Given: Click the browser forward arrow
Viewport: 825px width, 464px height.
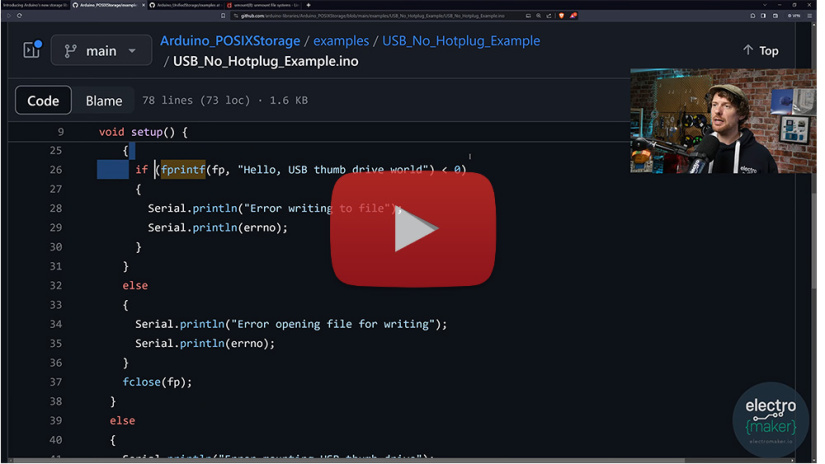Looking at the screenshot, I should click(8, 16).
